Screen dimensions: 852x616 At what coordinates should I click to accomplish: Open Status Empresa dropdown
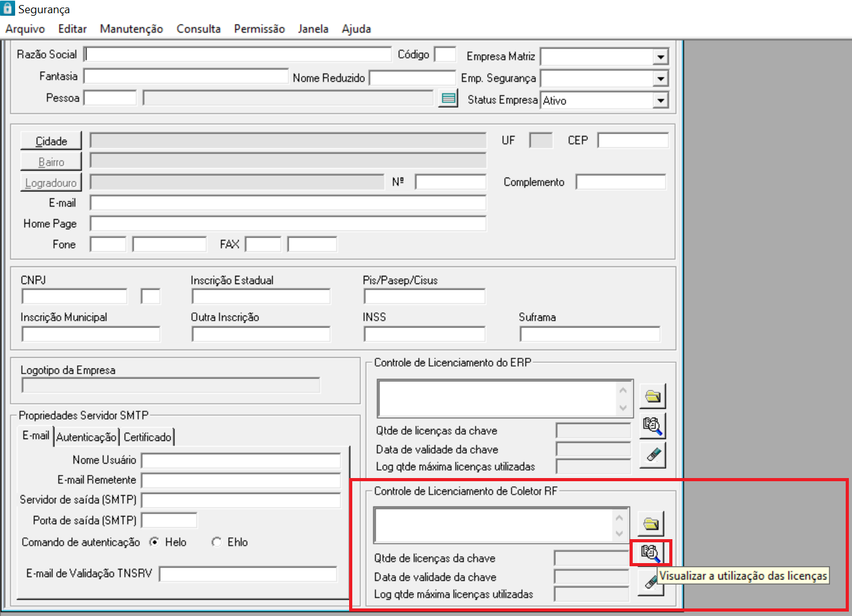coord(660,100)
